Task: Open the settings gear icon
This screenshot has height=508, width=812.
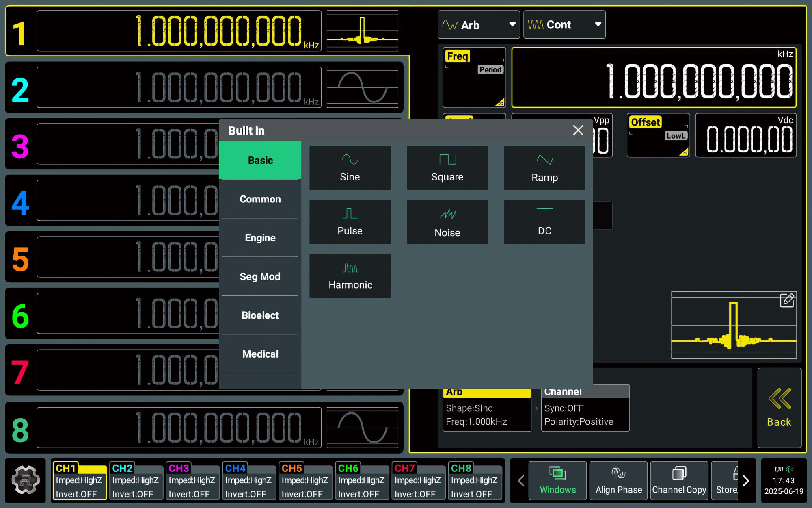Action: point(26,480)
